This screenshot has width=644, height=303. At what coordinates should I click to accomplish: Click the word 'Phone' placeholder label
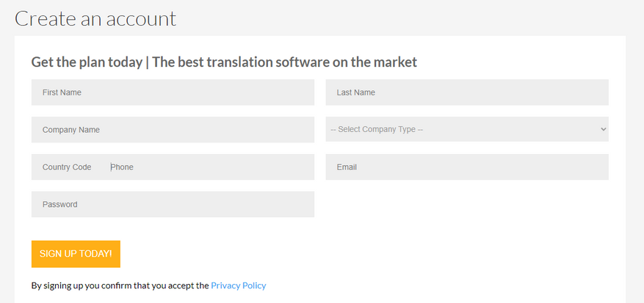[x=122, y=167]
